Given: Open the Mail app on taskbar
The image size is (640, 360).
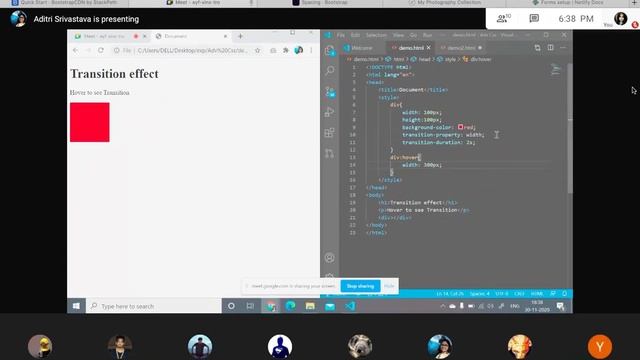Looking at the screenshot, I should pyautogui.click(x=330, y=306).
